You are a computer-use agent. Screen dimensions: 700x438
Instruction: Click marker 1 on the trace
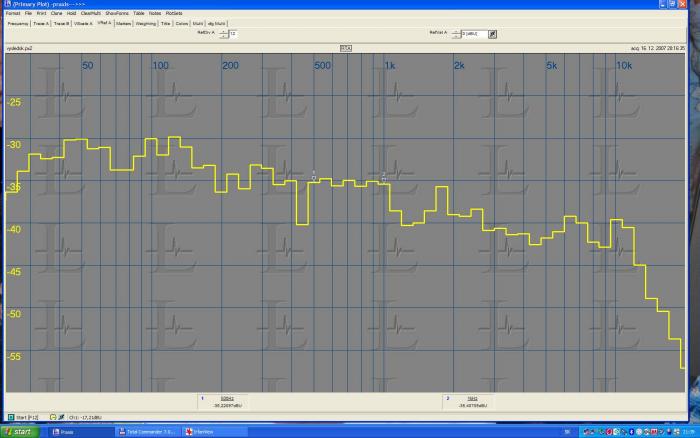tap(313, 176)
